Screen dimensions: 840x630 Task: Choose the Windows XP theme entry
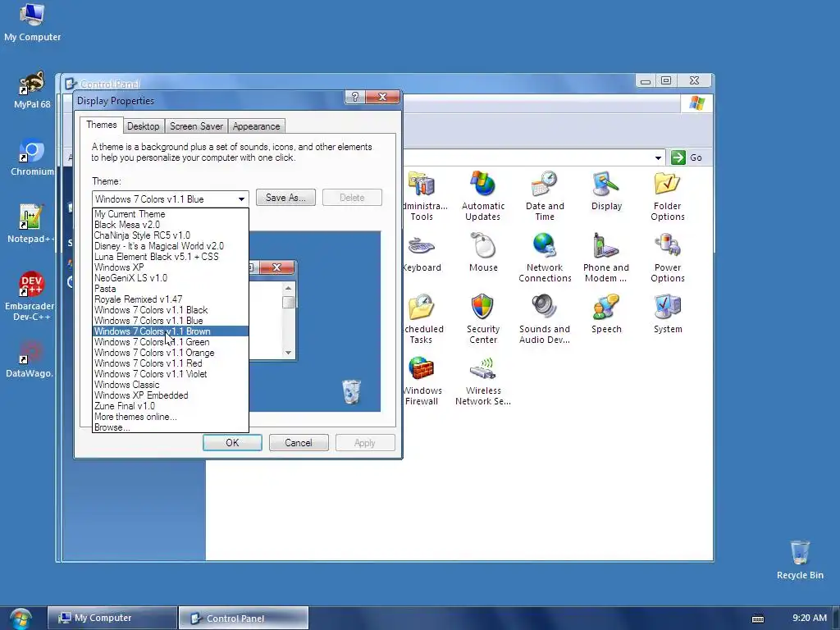tap(171, 267)
